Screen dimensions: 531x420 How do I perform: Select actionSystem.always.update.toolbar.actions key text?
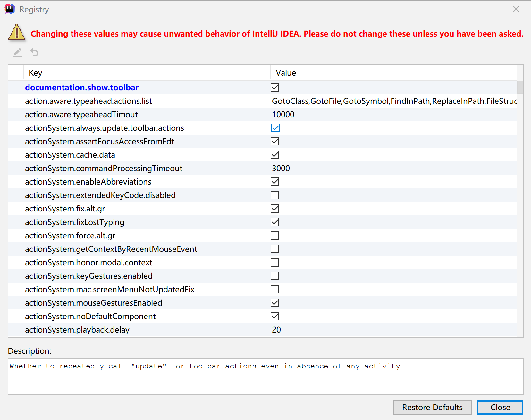point(105,128)
